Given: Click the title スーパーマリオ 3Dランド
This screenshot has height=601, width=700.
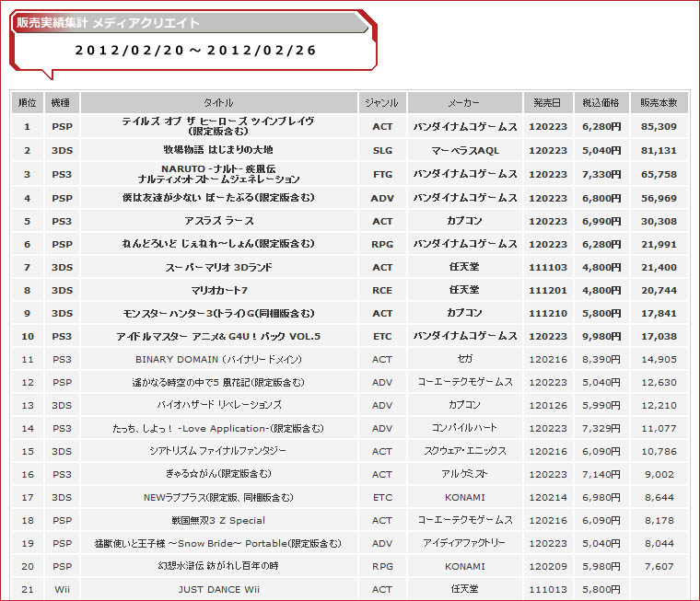Looking at the screenshot, I should (219, 267).
